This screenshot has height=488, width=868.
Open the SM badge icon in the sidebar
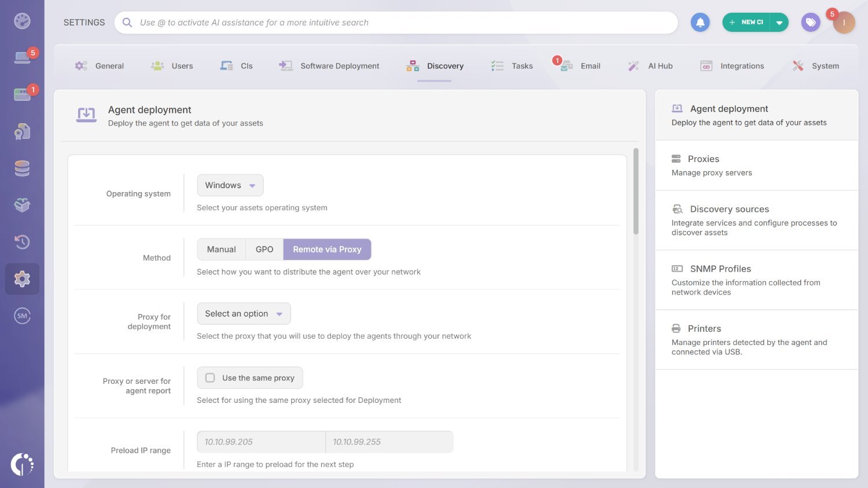22,315
